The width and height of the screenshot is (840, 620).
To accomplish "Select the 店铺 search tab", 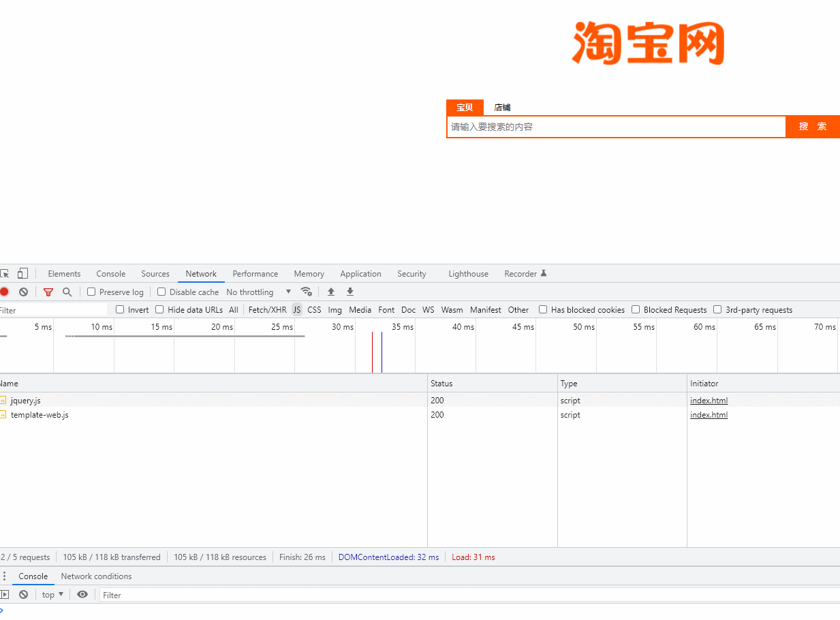I will click(502, 108).
